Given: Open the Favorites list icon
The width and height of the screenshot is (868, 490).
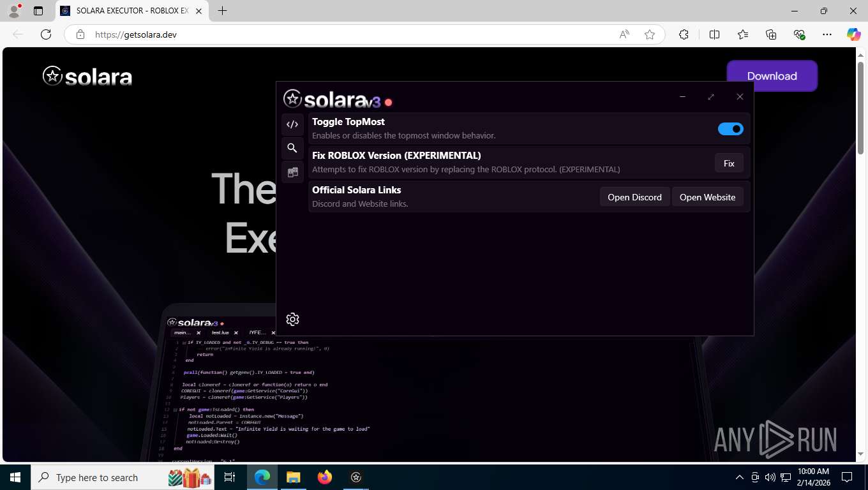Looking at the screenshot, I should click(743, 34).
